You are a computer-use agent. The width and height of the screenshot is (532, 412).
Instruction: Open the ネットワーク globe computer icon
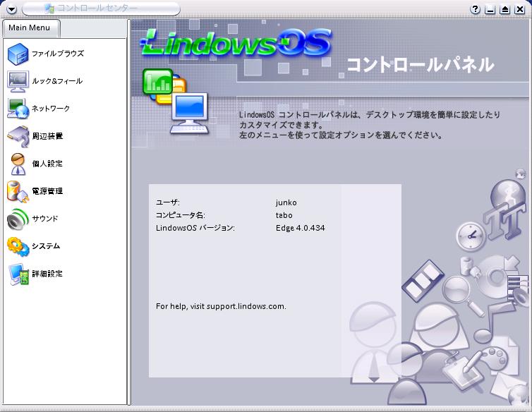click(x=18, y=109)
